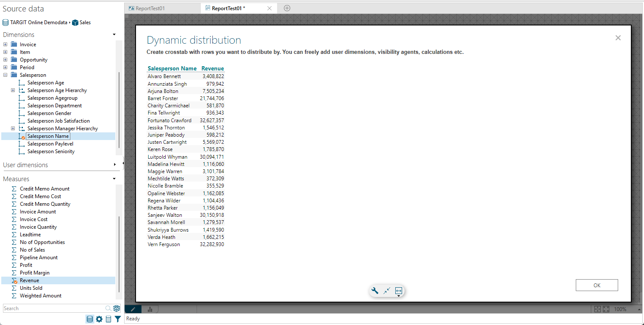The width and height of the screenshot is (644, 325).
Task: Click the cube icon beside the Search box
Action: click(x=117, y=308)
